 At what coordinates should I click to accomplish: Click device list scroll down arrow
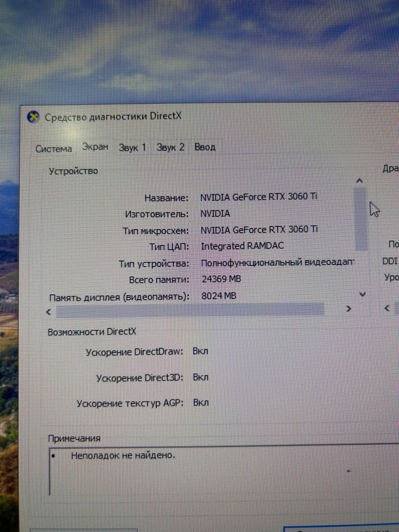point(362,294)
